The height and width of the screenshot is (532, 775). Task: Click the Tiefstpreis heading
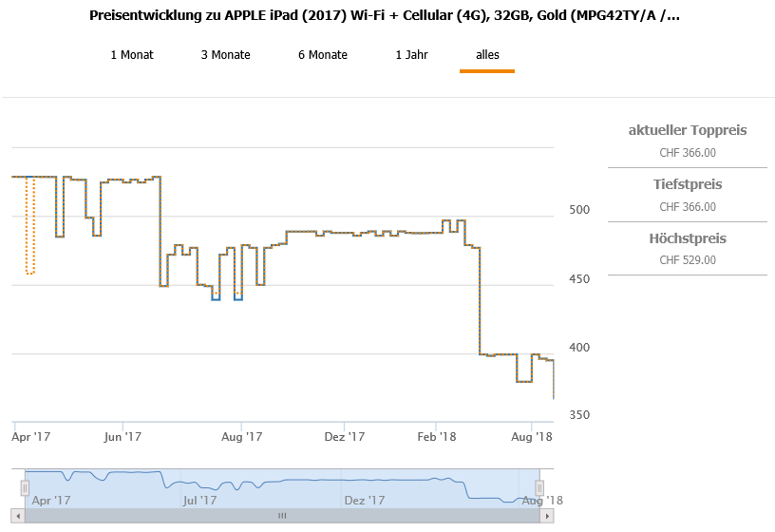tap(688, 184)
